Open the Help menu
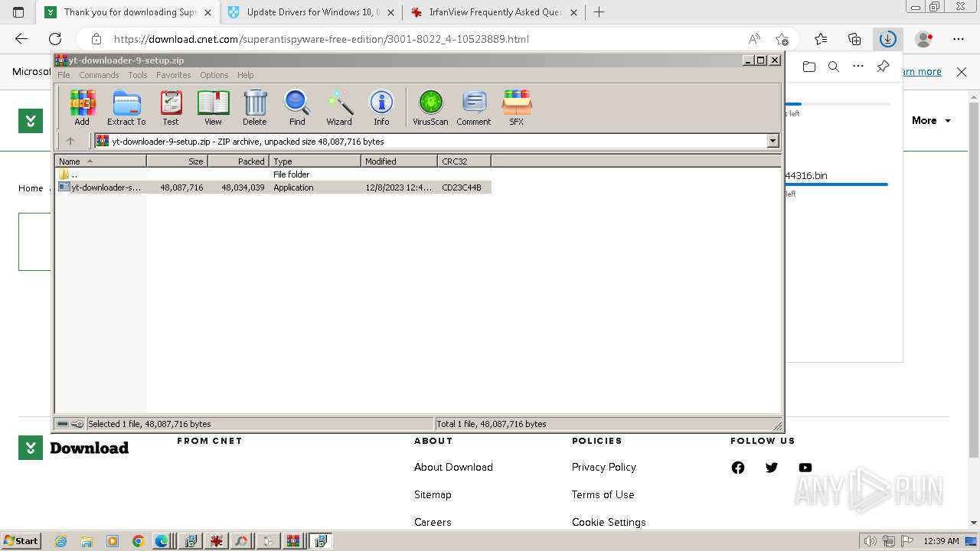 pyautogui.click(x=245, y=75)
